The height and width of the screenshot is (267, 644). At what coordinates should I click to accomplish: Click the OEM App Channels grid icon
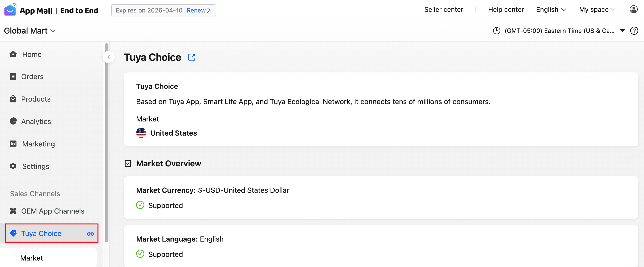(x=13, y=211)
